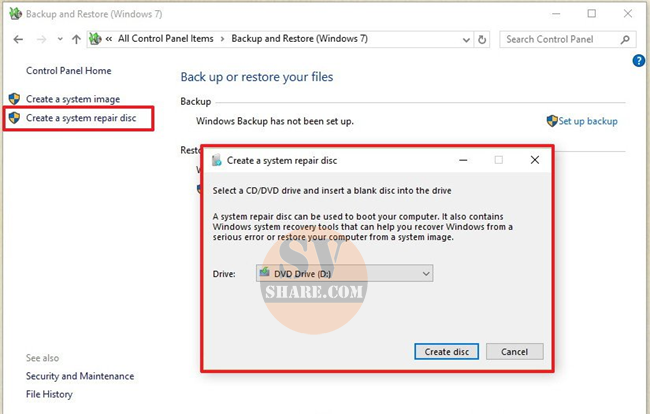The width and height of the screenshot is (650, 414).
Task: Expand the DVD Drive (D:) dropdown
Action: [x=344, y=274]
